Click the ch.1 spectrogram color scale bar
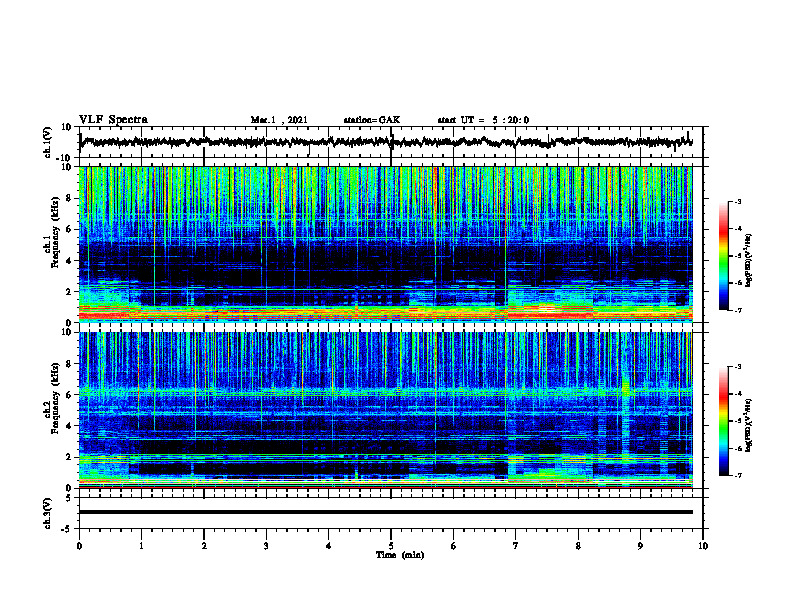The image size is (792, 612). click(x=723, y=256)
